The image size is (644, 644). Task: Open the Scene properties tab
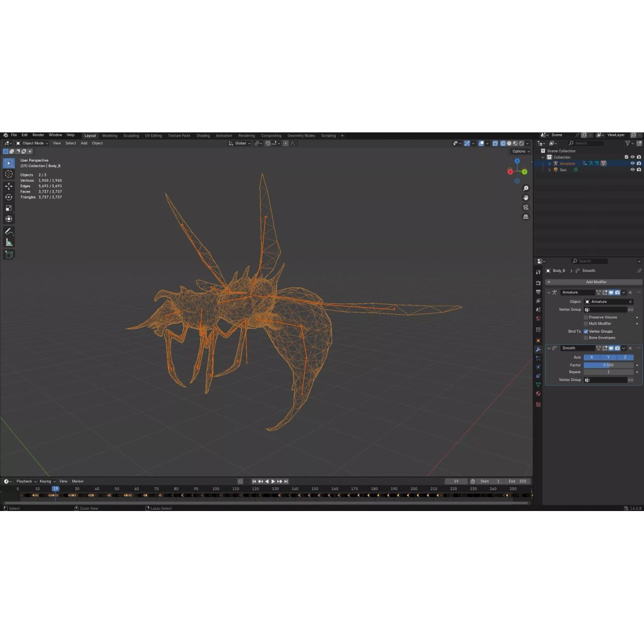(x=538, y=309)
